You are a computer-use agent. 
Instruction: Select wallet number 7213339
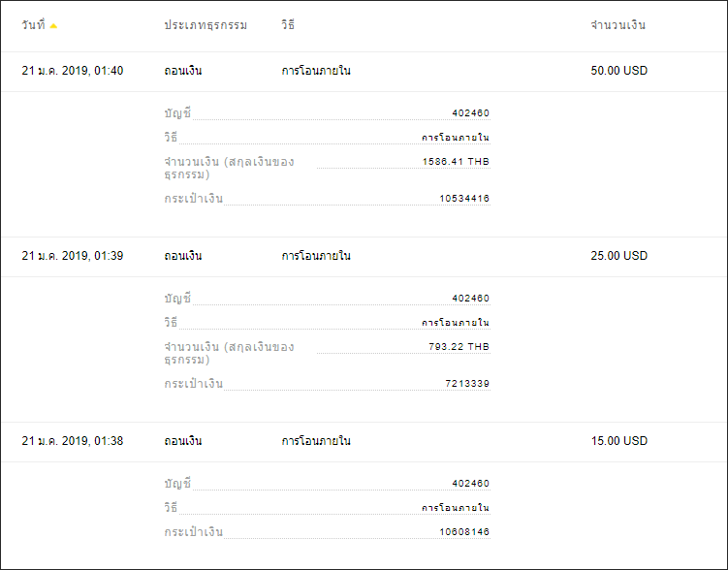pyautogui.click(x=467, y=384)
